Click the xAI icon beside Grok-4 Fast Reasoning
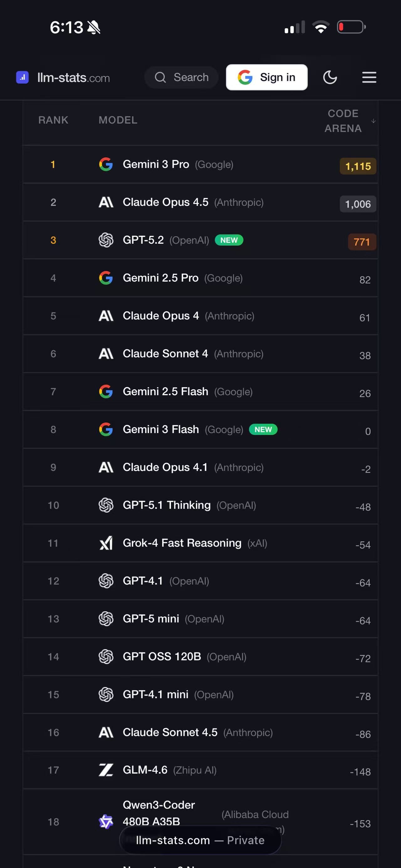 point(106,543)
